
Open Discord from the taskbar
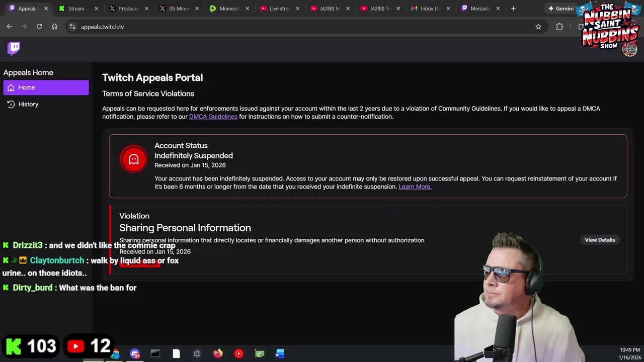tap(135, 354)
